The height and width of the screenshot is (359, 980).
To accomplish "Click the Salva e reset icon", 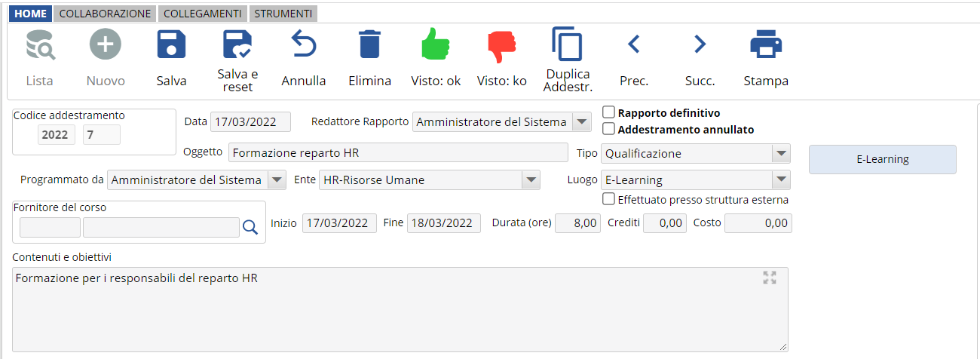I will [237, 45].
